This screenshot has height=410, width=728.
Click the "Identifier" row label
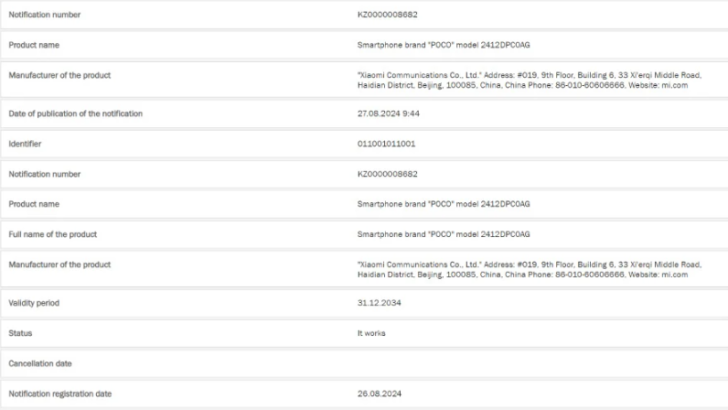24,144
